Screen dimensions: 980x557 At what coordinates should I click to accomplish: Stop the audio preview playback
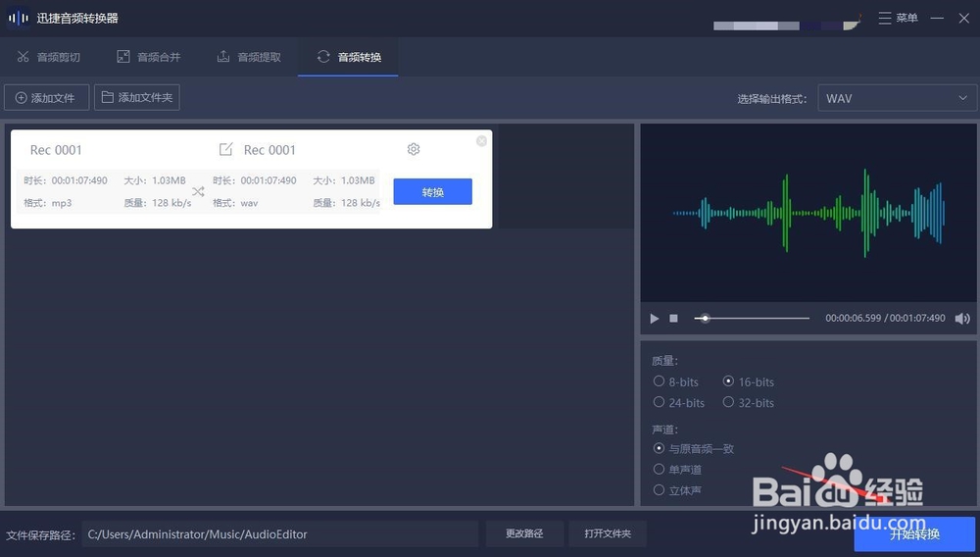pos(674,318)
